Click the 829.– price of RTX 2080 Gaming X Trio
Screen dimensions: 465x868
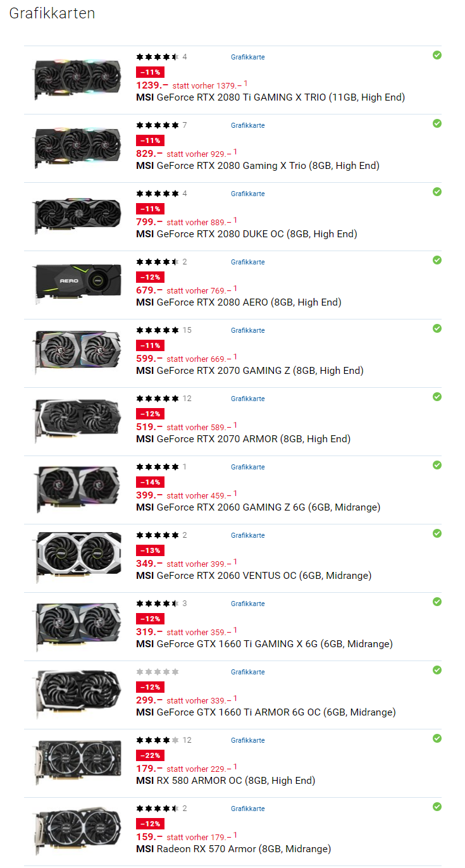[x=149, y=153]
